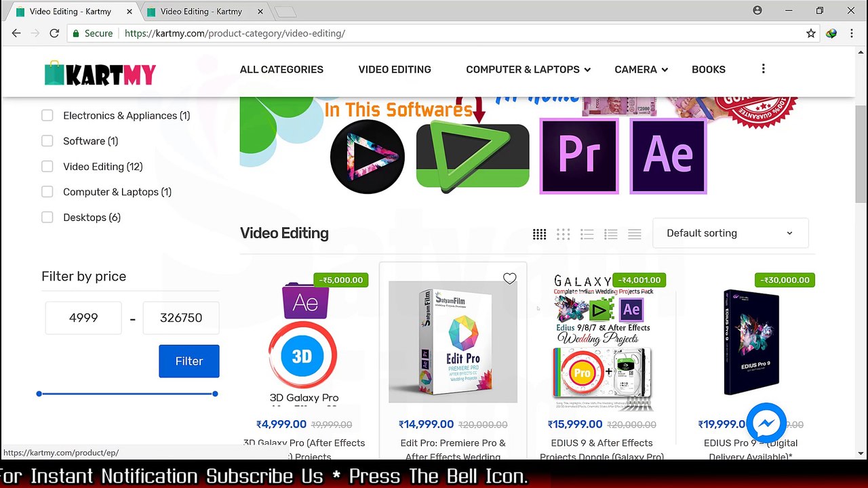Viewport: 868px width, 488px height.
Task: Click the Premiere Pro banner icon
Action: 579,156
